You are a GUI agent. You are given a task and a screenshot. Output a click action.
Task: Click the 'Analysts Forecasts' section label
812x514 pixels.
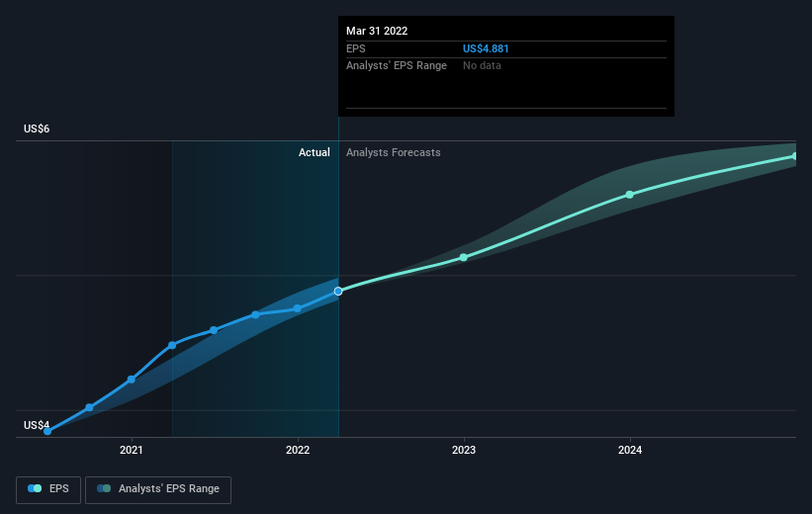(393, 152)
